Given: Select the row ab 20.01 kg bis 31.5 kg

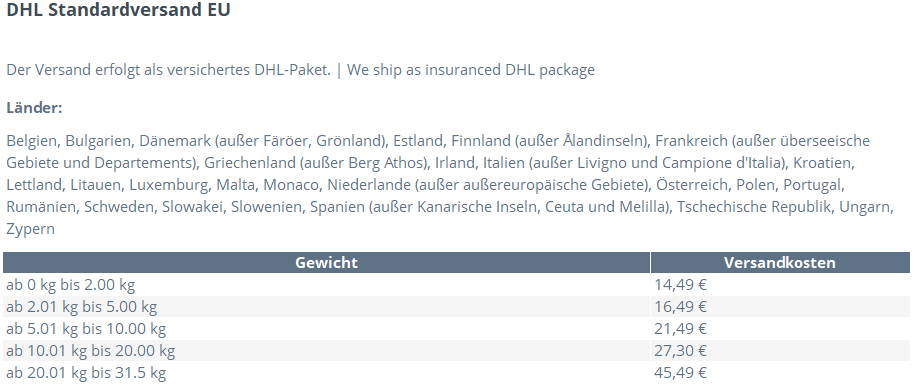Looking at the screenshot, I should (456, 373).
